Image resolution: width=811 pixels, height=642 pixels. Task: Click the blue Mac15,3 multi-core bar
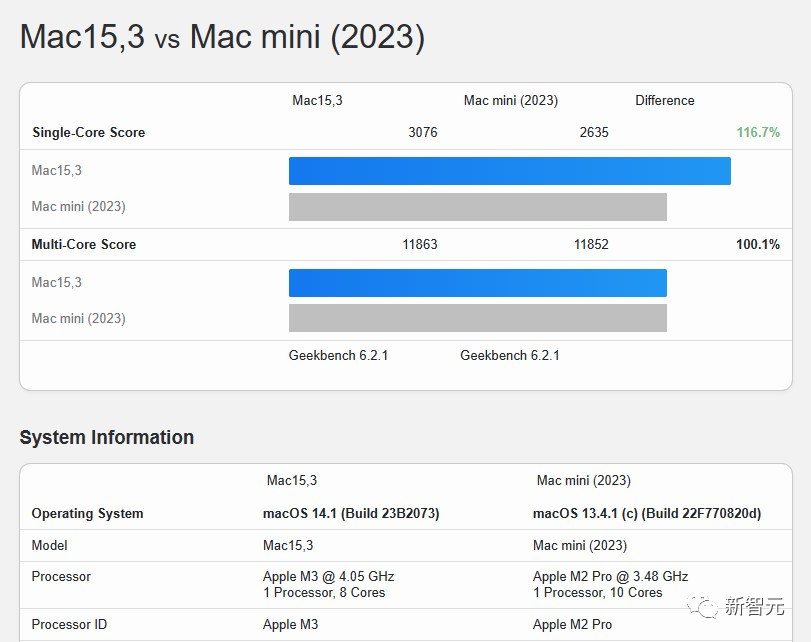(x=477, y=283)
